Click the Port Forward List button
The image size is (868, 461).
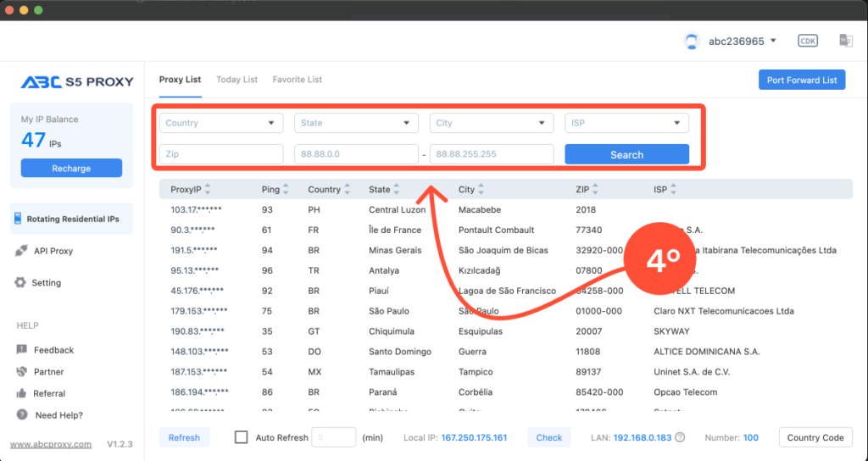point(801,81)
